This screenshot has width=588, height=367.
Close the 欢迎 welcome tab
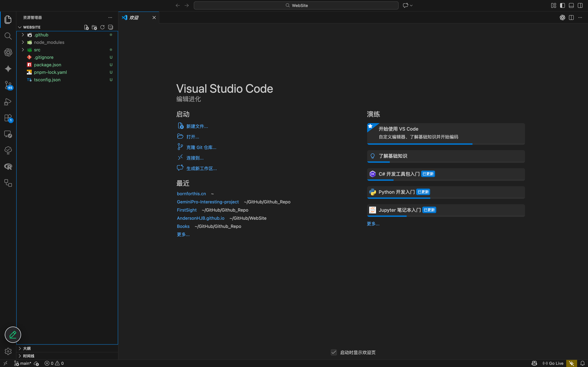tap(154, 18)
